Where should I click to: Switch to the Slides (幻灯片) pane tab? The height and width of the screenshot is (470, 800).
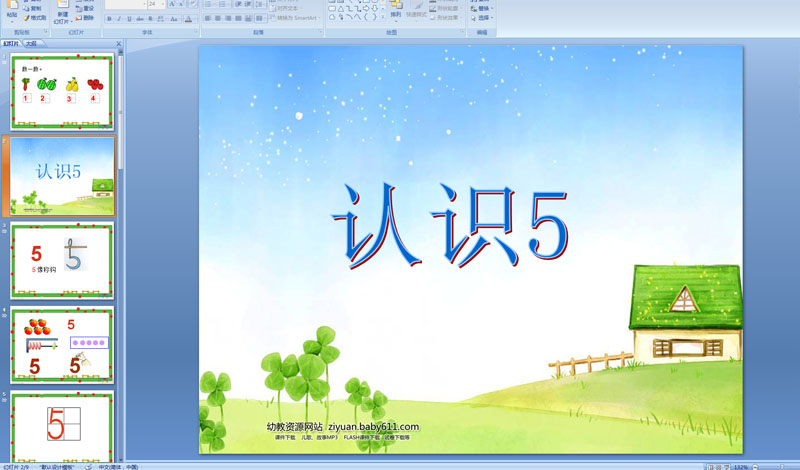11,44
